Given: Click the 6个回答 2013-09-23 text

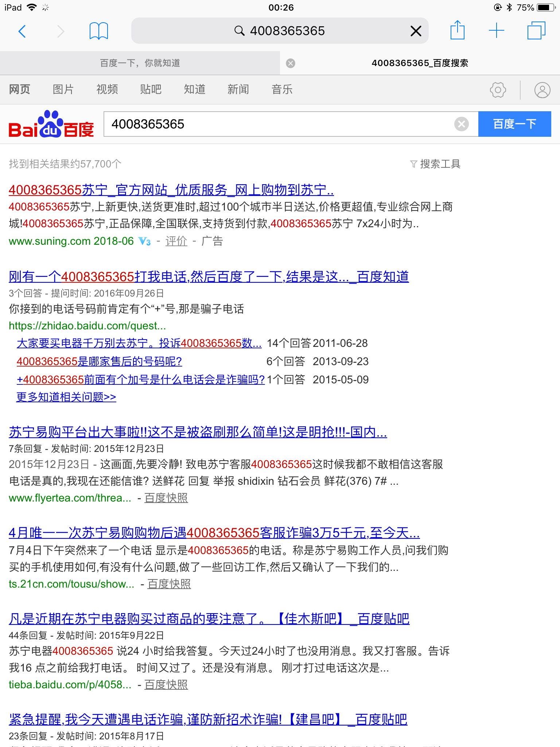Looking at the screenshot, I should [x=318, y=361].
